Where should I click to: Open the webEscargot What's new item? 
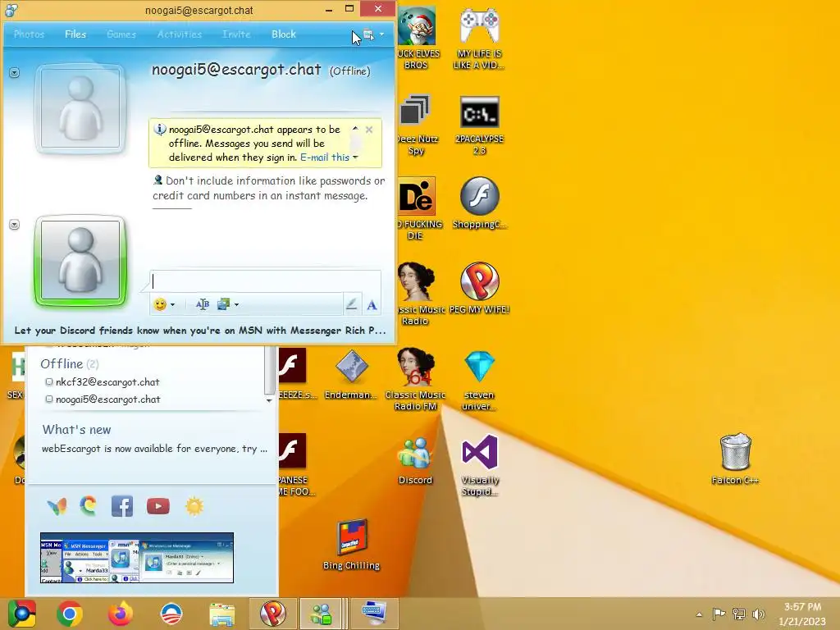pos(154,449)
